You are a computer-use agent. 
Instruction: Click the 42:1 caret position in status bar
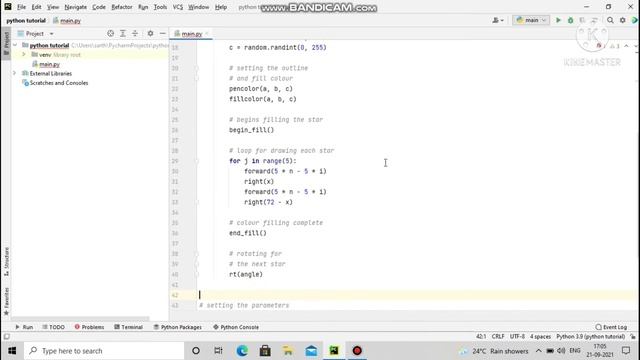[481, 337]
